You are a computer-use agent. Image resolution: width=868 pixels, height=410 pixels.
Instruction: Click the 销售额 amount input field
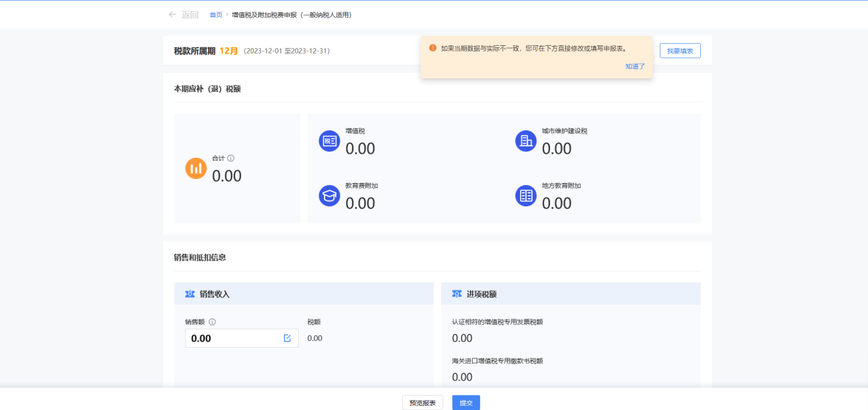pos(233,338)
